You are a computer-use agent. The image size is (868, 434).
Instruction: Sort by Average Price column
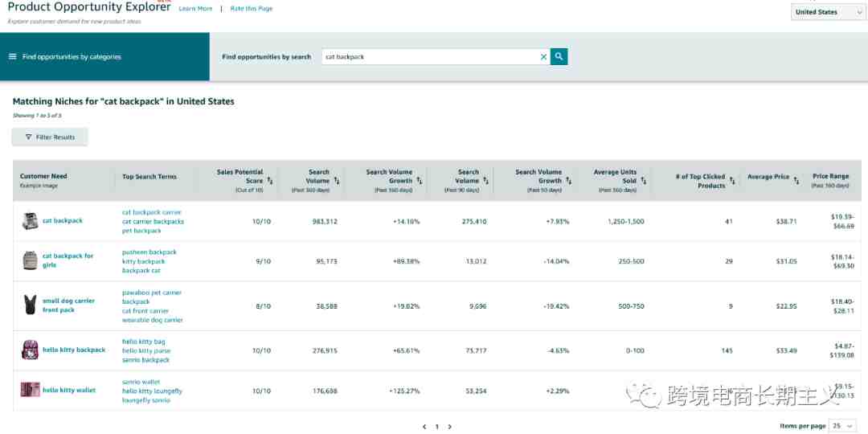[796, 181]
